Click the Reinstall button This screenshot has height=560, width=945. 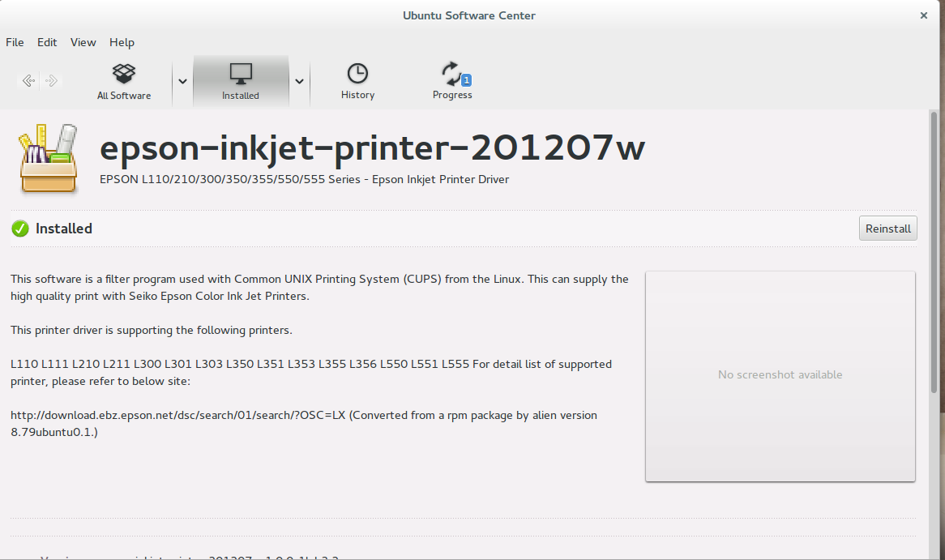tap(887, 229)
